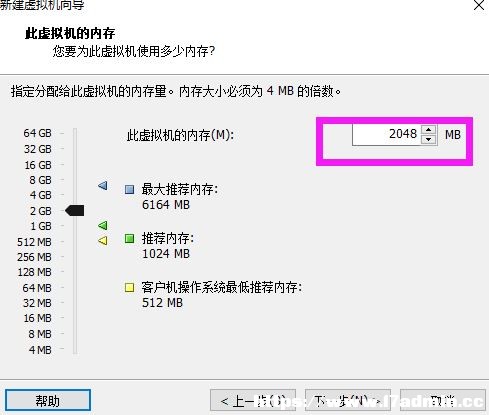Click the blue maximum recommended memory triangle marker
This screenshot has height=415, width=489.
click(x=103, y=185)
